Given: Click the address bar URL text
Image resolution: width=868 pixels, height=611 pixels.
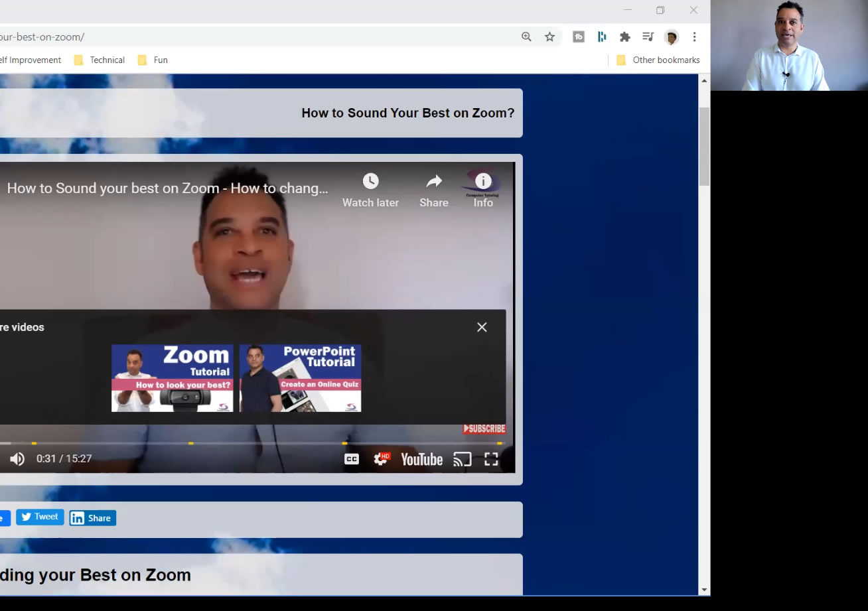Looking at the screenshot, I should [42, 37].
